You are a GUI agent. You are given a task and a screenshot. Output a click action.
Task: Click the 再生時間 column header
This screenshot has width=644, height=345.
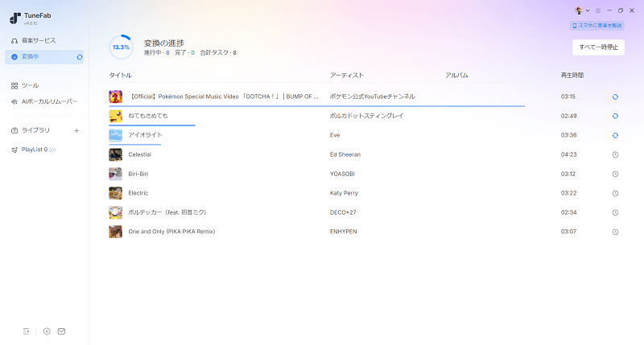click(572, 76)
